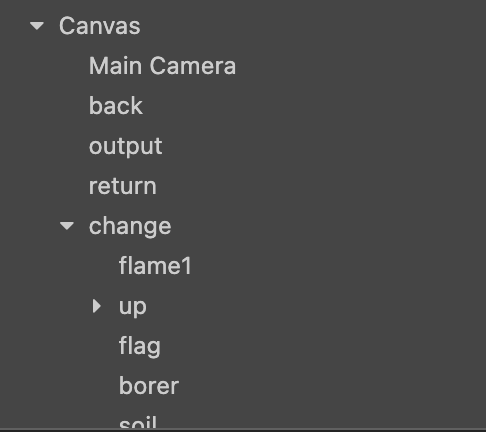Click empty panel area right of flag

point(317,346)
